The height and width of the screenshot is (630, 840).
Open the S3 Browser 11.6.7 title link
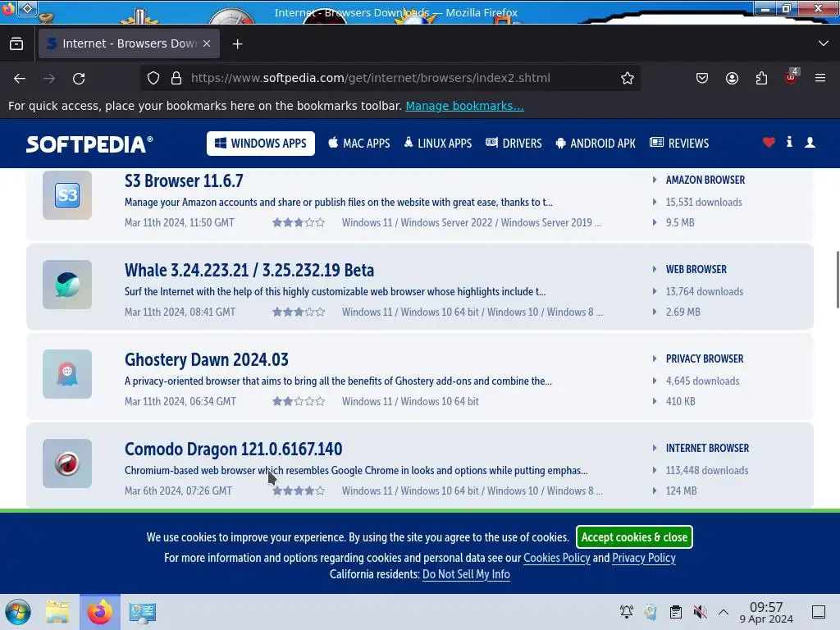(184, 181)
